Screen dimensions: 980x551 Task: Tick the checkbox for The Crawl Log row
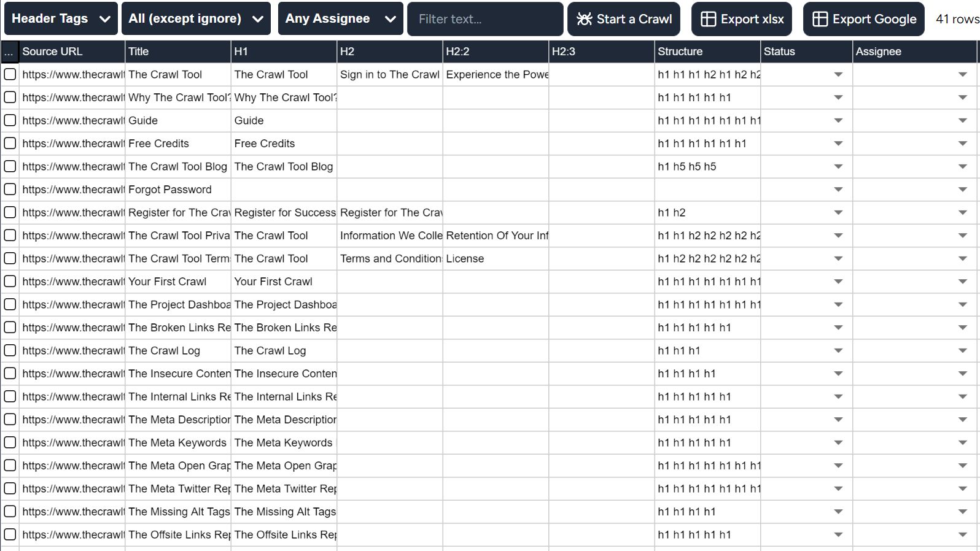[x=10, y=350]
